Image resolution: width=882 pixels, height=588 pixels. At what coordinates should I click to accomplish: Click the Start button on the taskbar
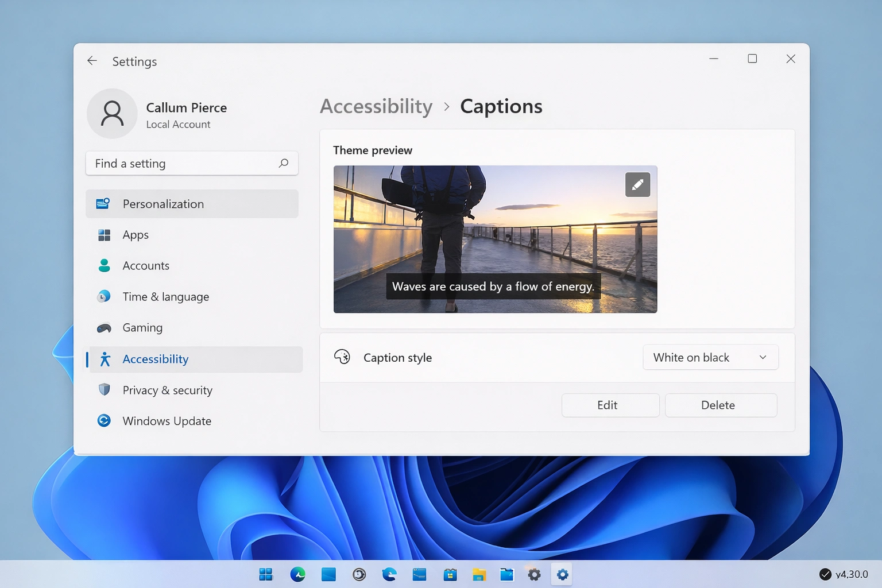click(x=265, y=574)
